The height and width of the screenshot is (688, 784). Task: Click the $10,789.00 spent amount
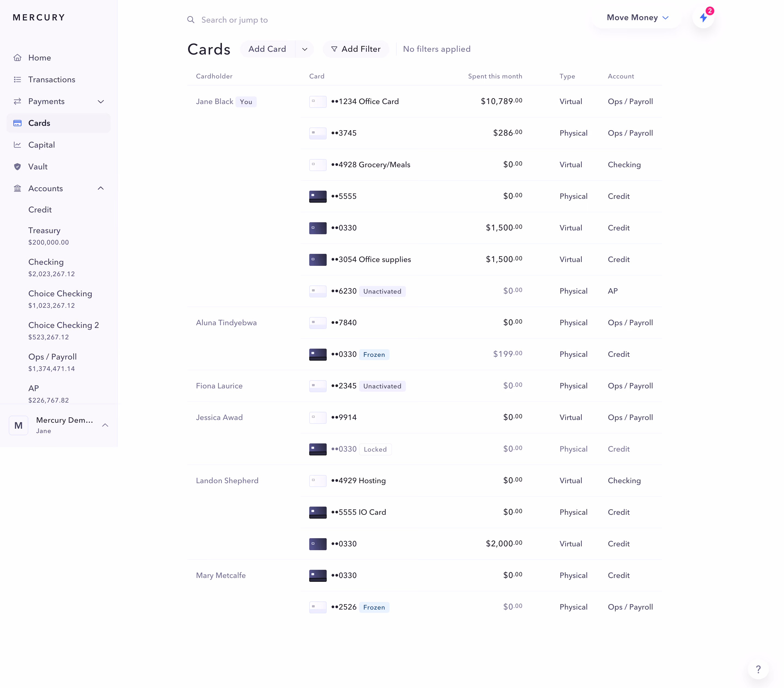click(501, 101)
